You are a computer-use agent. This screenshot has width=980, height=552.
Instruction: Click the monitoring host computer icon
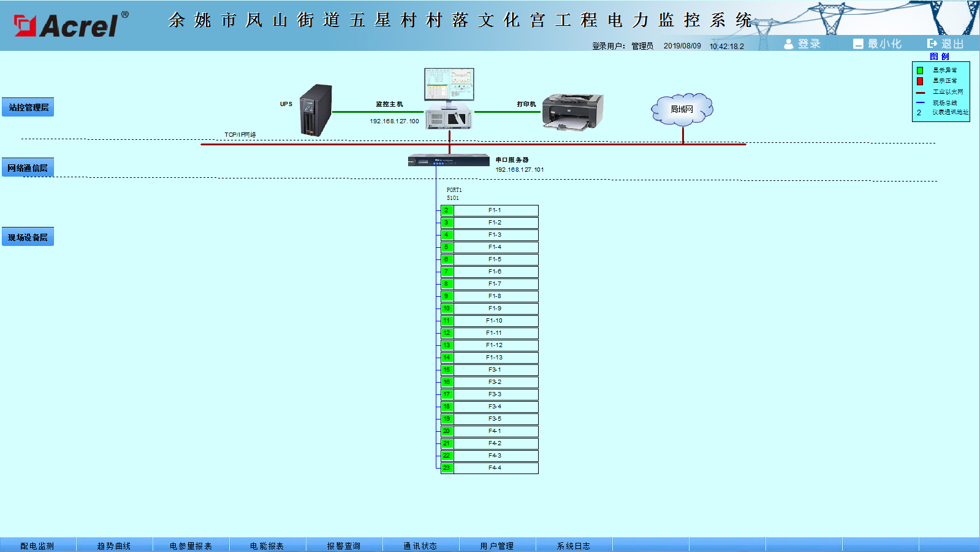(449, 98)
